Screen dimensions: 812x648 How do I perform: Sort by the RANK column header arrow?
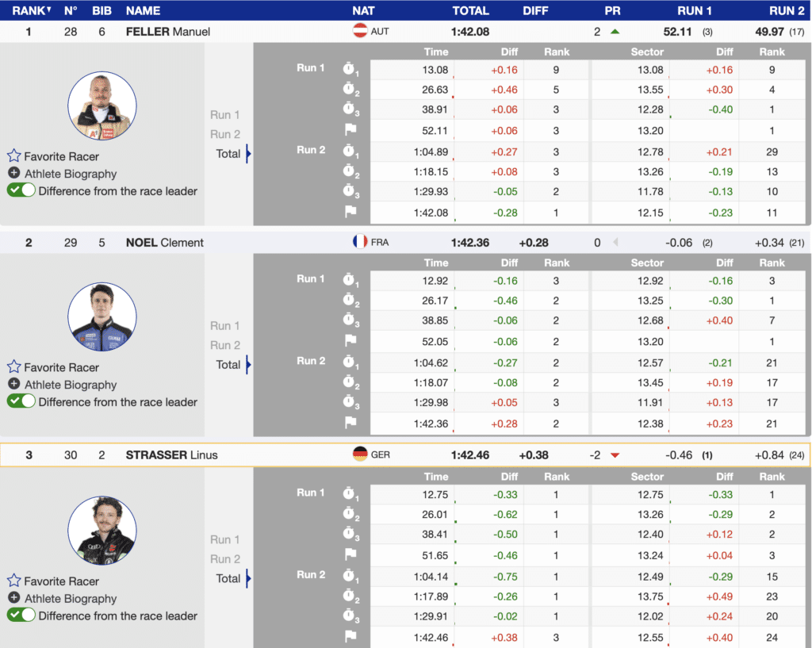click(x=49, y=10)
